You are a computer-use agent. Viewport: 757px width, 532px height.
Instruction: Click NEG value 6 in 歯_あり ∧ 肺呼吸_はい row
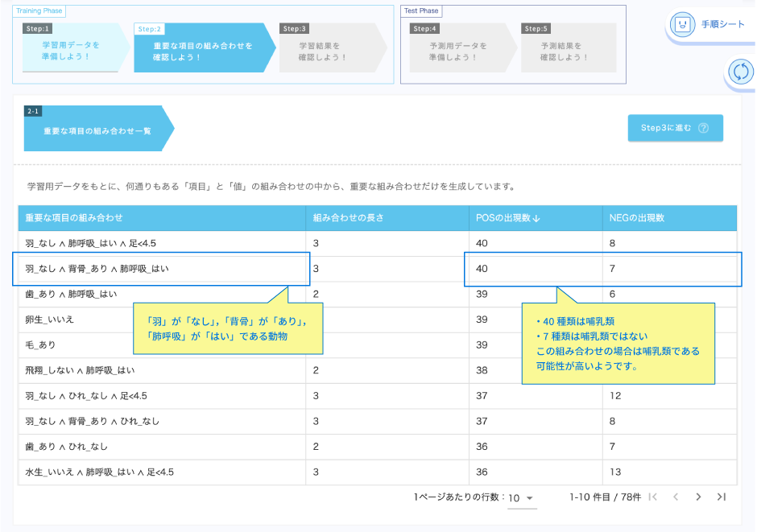pos(612,295)
